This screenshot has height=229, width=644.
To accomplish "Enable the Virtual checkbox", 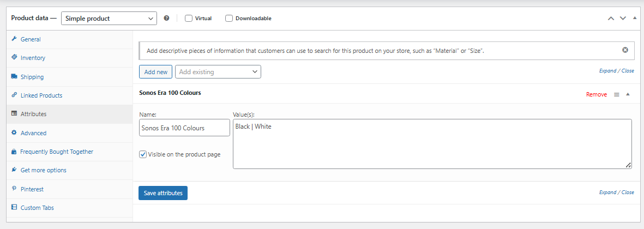I will pyautogui.click(x=189, y=18).
